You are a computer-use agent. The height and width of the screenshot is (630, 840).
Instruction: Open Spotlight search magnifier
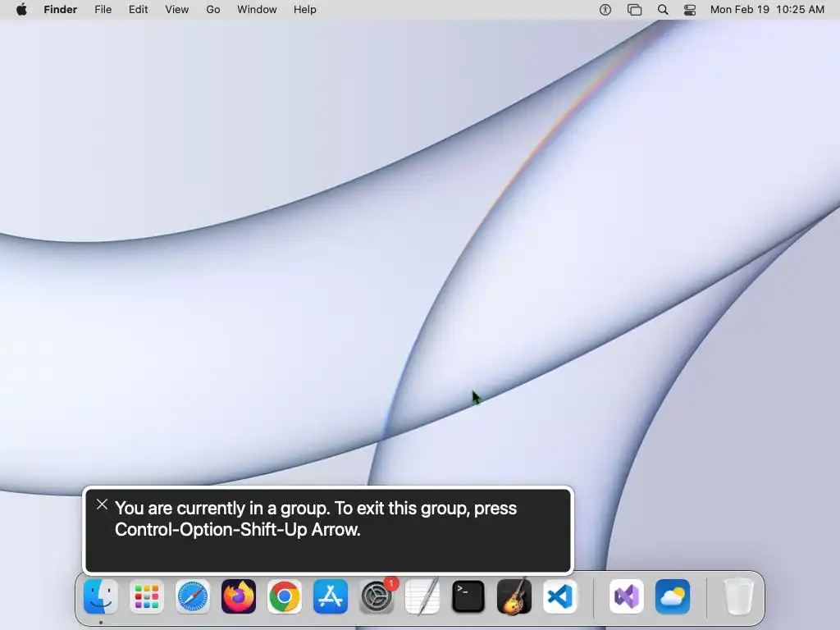point(663,10)
